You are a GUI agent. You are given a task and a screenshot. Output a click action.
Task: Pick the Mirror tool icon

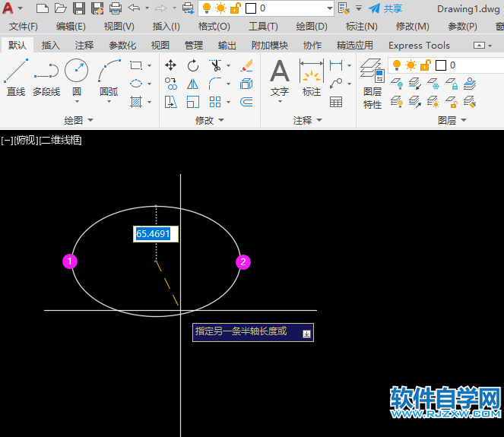[x=193, y=84]
